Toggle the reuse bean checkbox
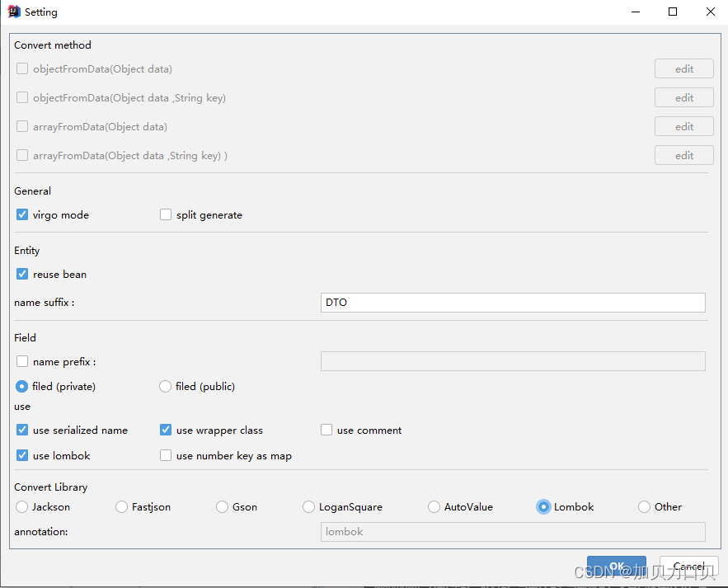This screenshot has width=728, height=588. (22, 274)
